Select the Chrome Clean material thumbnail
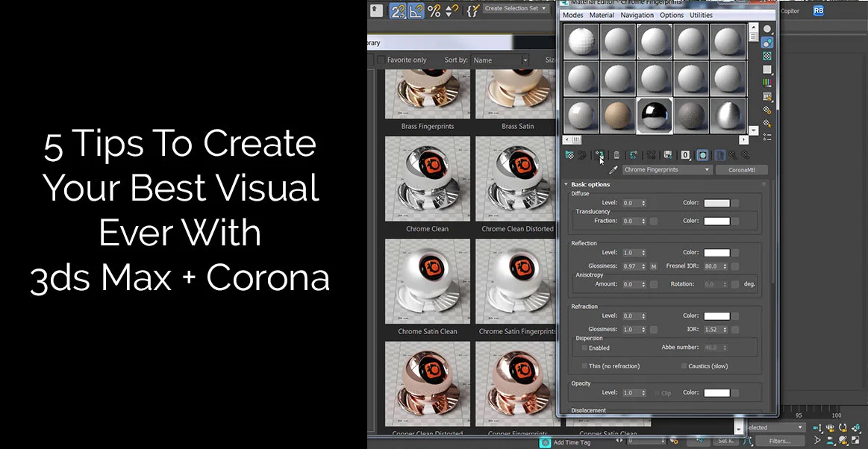This screenshot has height=449, width=868. 427,178
